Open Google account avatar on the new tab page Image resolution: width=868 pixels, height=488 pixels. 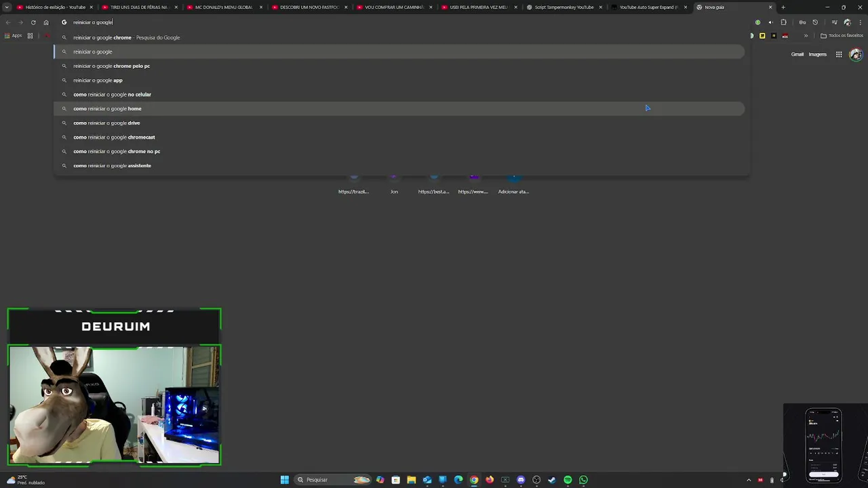coord(856,54)
